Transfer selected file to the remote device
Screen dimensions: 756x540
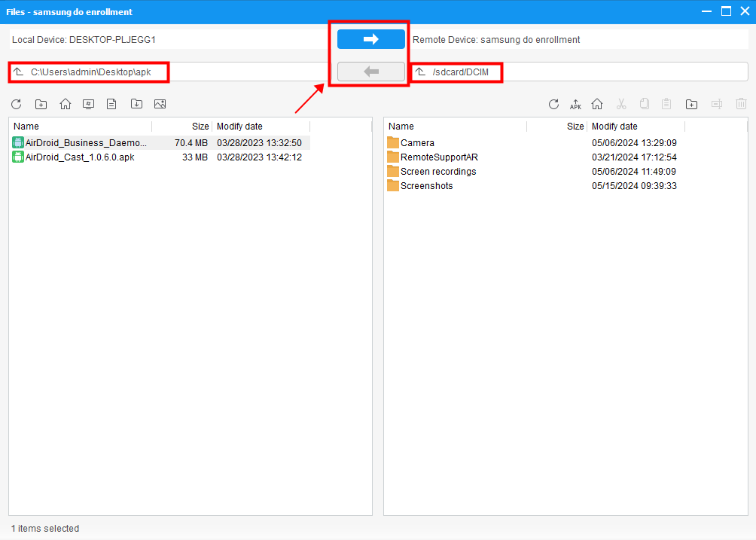pos(369,38)
